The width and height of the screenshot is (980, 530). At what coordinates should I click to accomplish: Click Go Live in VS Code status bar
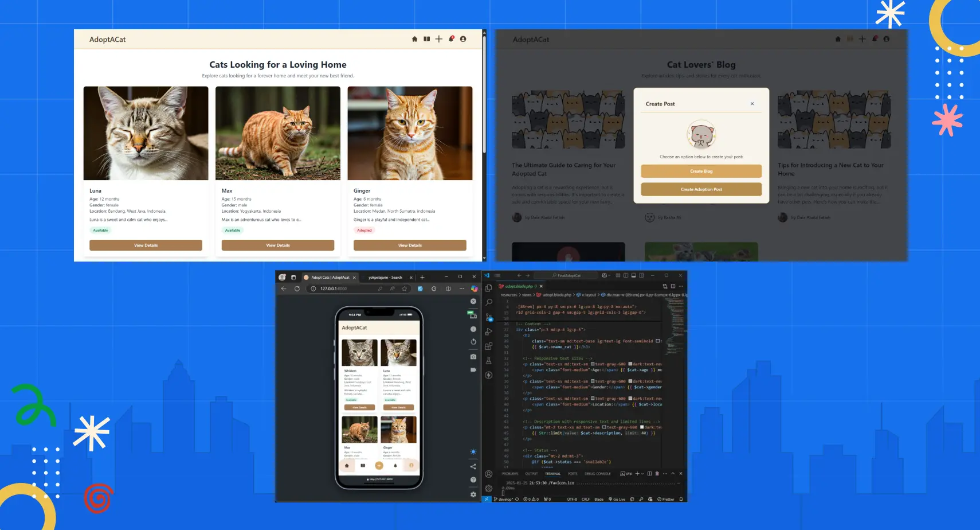(617, 499)
